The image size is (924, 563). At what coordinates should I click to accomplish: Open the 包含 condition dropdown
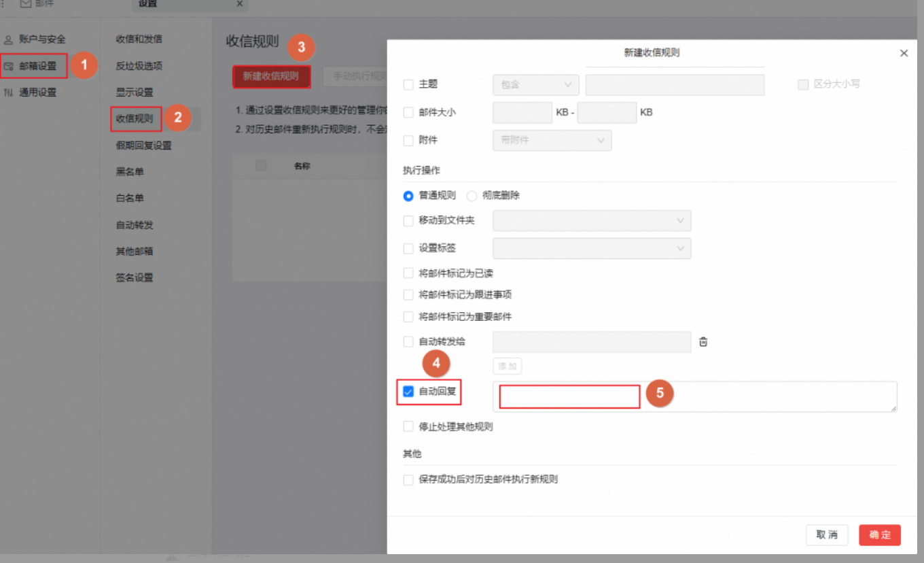click(535, 85)
